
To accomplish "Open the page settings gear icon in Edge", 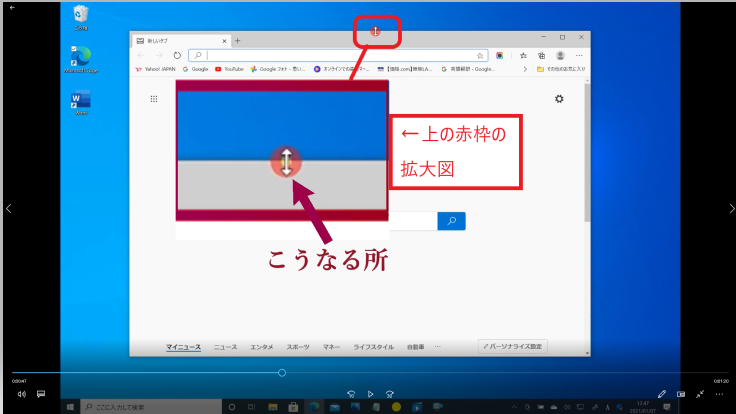I will coord(559,98).
